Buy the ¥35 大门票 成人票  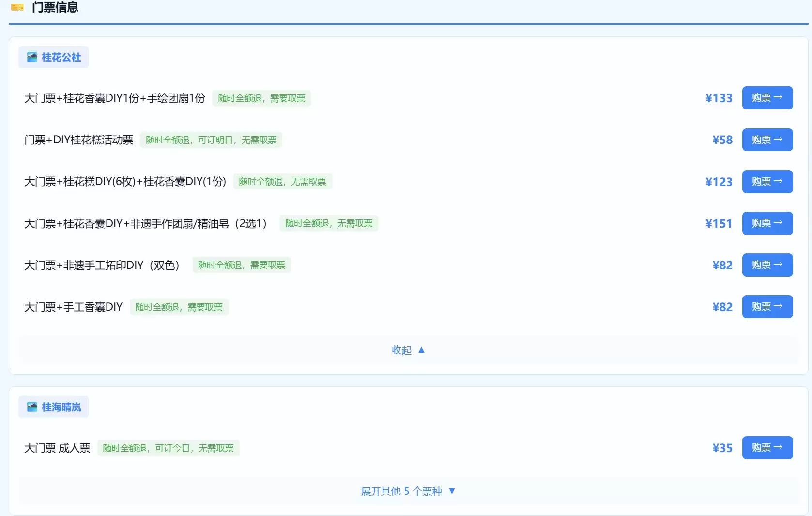(x=767, y=448)
